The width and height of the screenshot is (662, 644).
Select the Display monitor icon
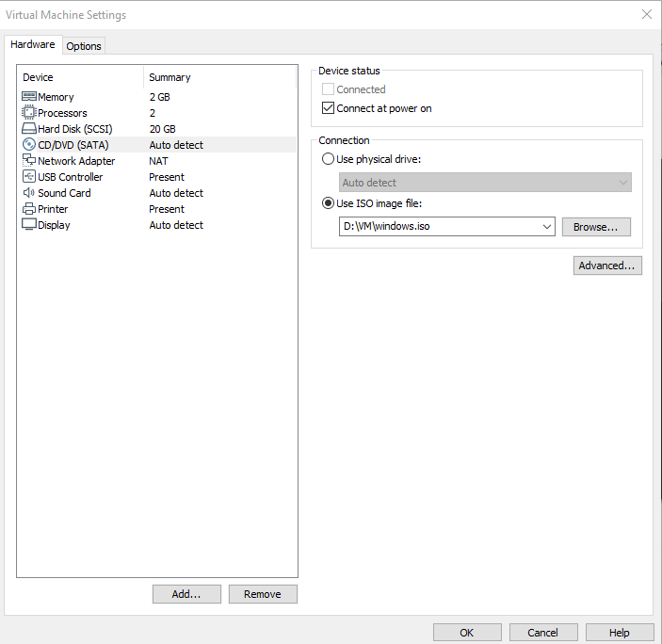[x=29, y=225]
